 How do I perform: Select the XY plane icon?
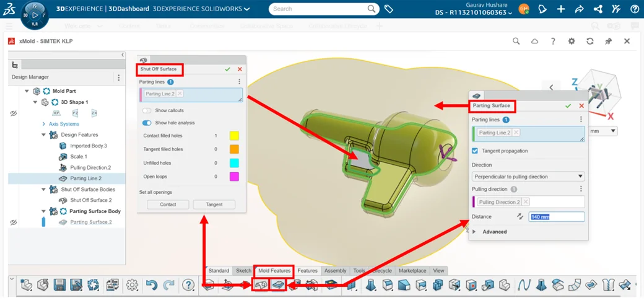tap(56, 113)
